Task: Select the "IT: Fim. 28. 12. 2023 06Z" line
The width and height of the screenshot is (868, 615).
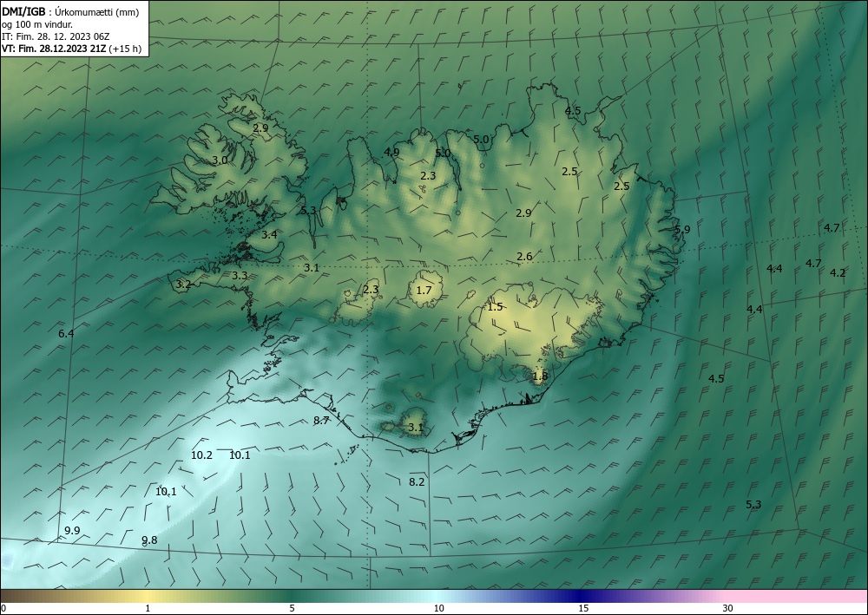Action: (x=56, y=36)
